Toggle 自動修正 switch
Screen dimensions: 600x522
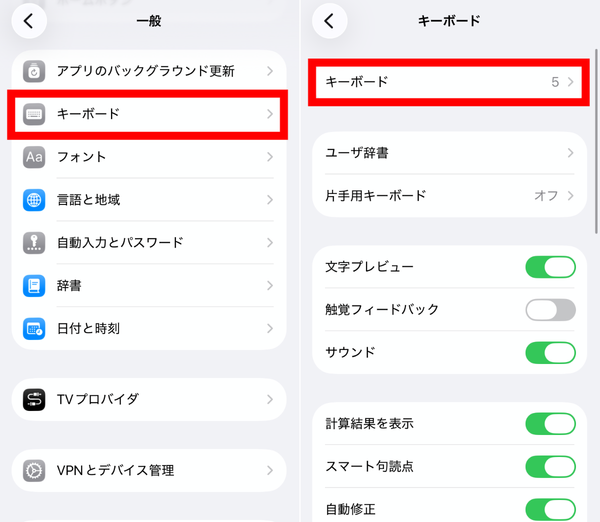[x=550, y=510]
